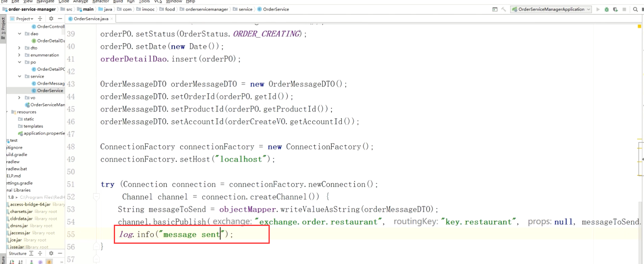The width and height of the screenshot is (644, 264).
Task: Open OrderDetailDa... interface in dao folder
Action: pyautogui.click(x=48, y=40)
